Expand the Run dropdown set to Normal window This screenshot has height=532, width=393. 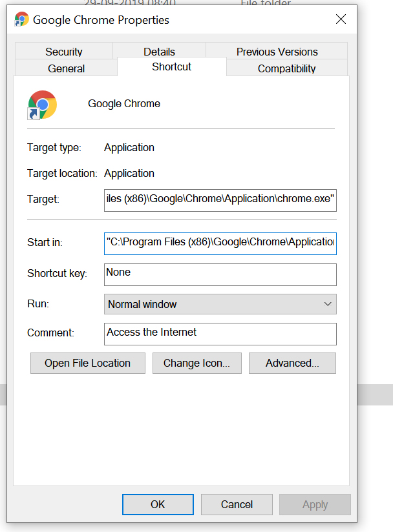click(x=220, y=304)
